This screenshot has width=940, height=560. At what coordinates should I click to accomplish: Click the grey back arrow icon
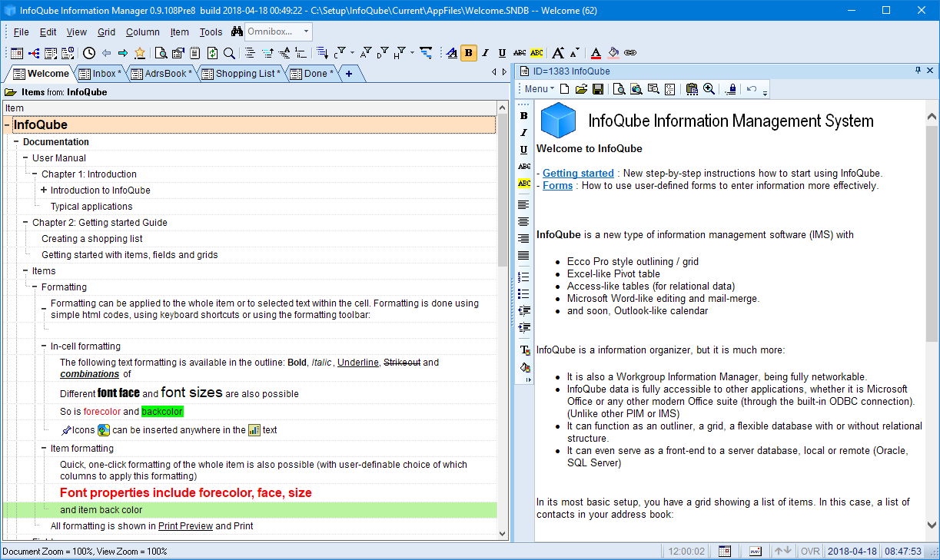[x=106, y=53]
